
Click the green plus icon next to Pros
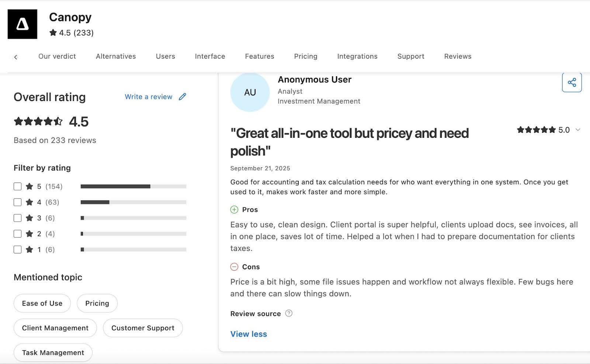click(x=235, y=209)
